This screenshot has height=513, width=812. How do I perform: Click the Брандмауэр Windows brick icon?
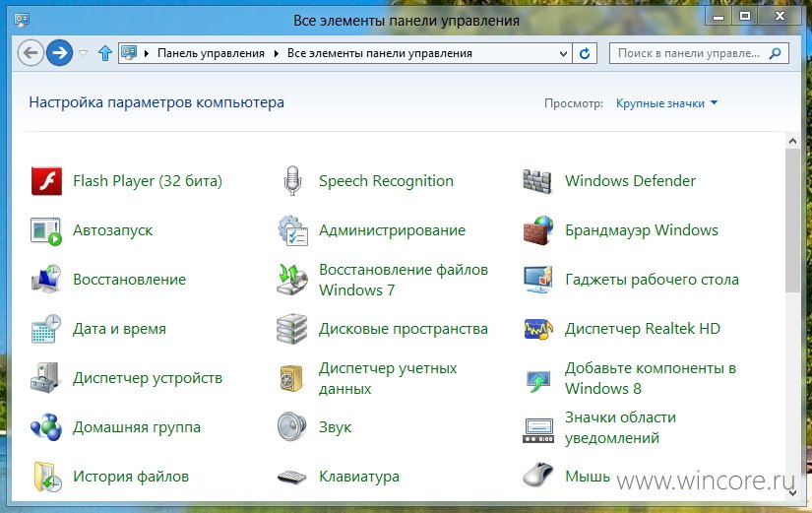pyautogui.click(x=538, y=230)
